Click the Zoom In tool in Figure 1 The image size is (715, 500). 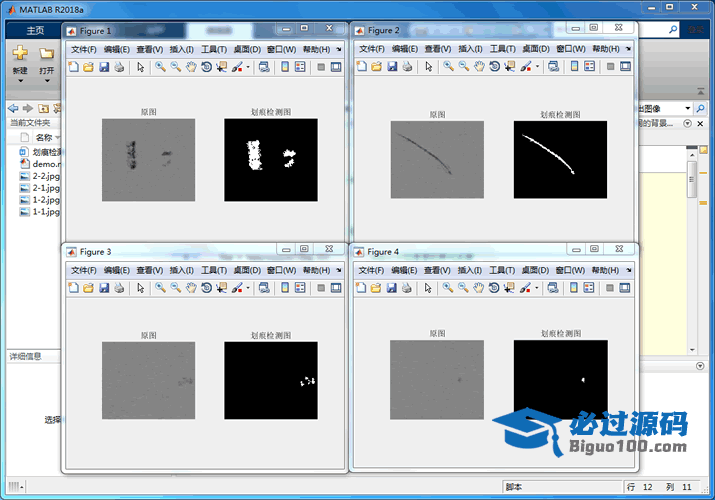(x=159, y=67)
